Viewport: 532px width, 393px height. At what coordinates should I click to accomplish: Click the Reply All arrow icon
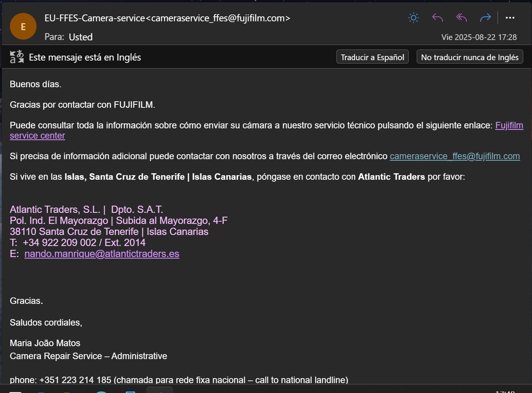[x=461, y=18]
